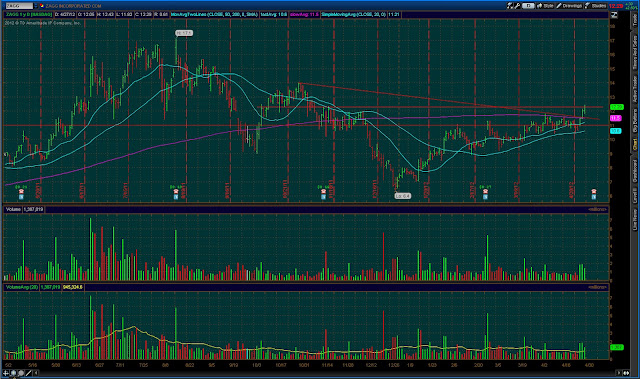Select the trendline drawing tool icon
Image resolution: width=640 pixels, height=379 pixels.
point(29,373)
